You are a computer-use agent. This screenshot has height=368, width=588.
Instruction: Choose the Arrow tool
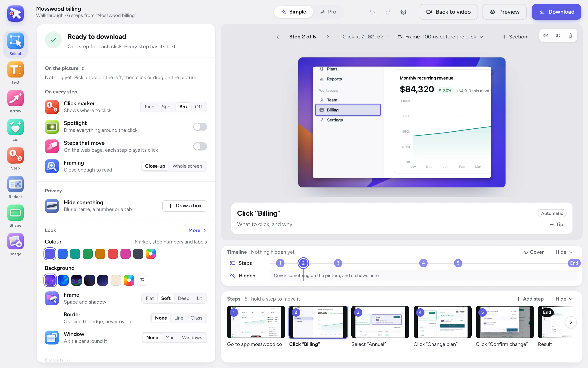(15, 101)
